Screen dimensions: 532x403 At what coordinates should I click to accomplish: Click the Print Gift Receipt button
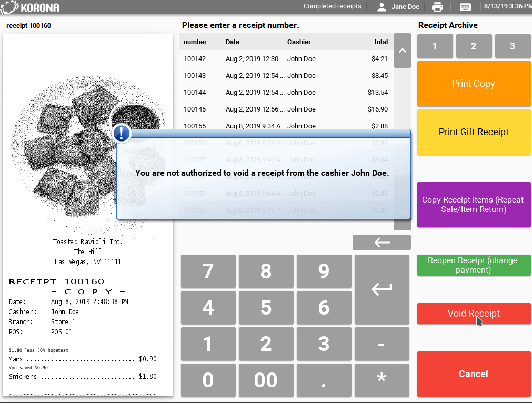(474, 132)
